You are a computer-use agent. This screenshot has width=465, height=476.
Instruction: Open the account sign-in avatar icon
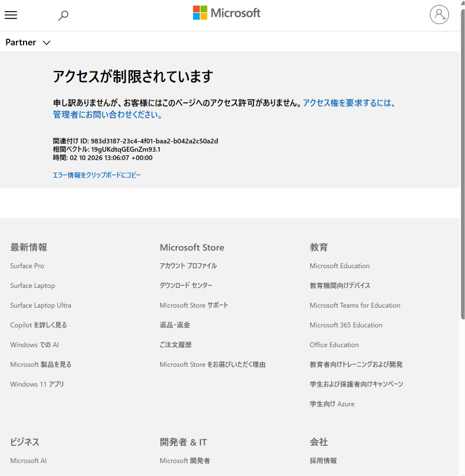tap(439, 14)
